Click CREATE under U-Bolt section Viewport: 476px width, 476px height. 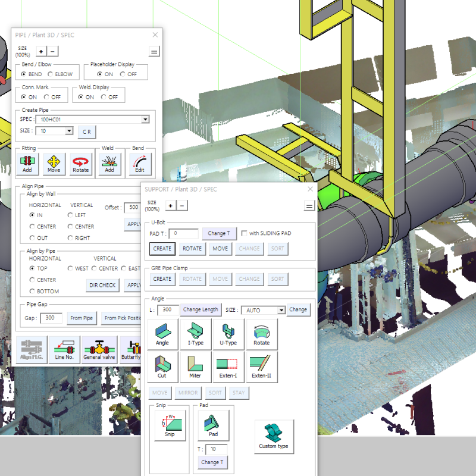[162, 249]
